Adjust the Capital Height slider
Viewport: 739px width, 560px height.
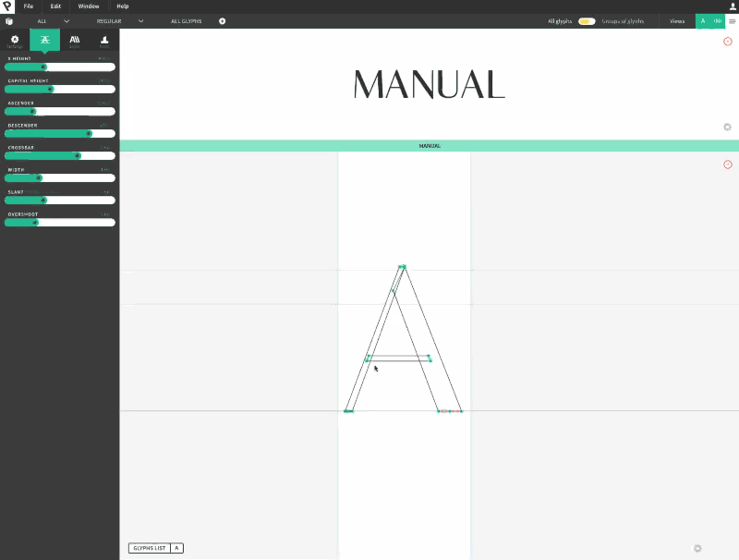point(60,89)
